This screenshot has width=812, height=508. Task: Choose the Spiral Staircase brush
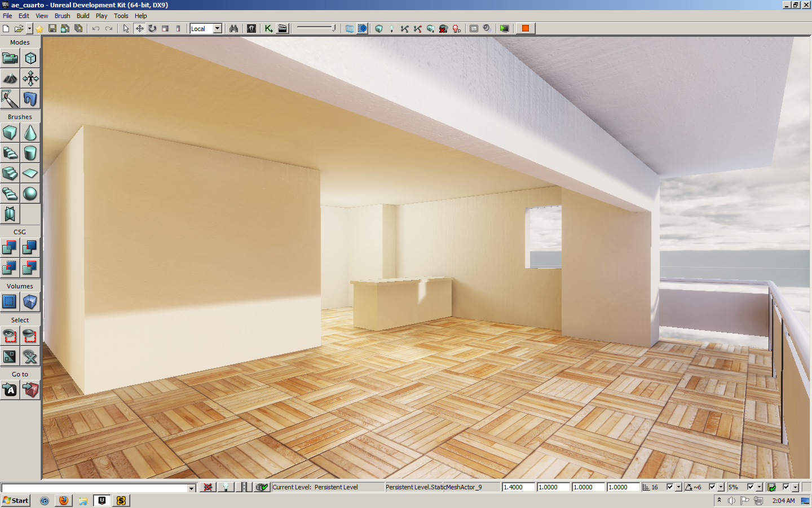click(10, 194)
